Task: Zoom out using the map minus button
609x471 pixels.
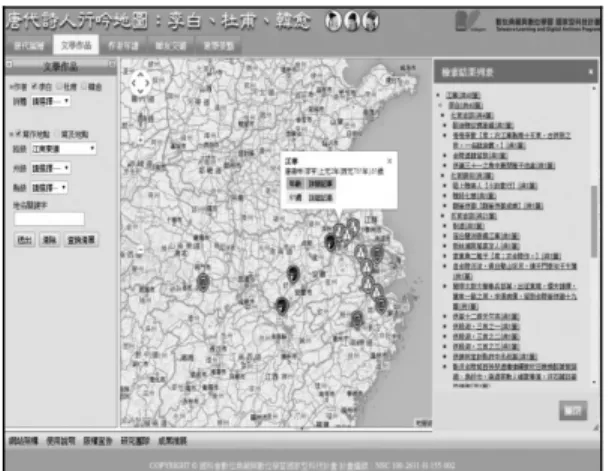Action: point(141,250)
